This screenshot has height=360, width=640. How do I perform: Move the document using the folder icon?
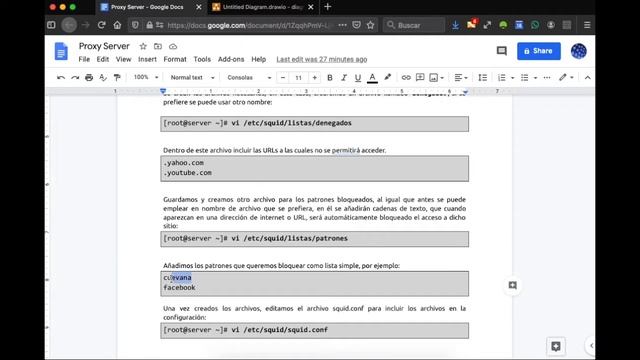point(158,46)
